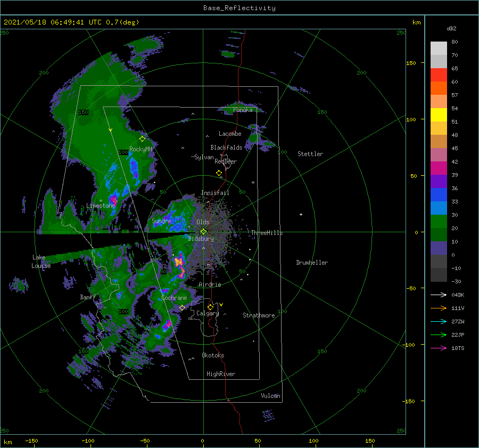Click the Limestone label

(x=101, y=206)
